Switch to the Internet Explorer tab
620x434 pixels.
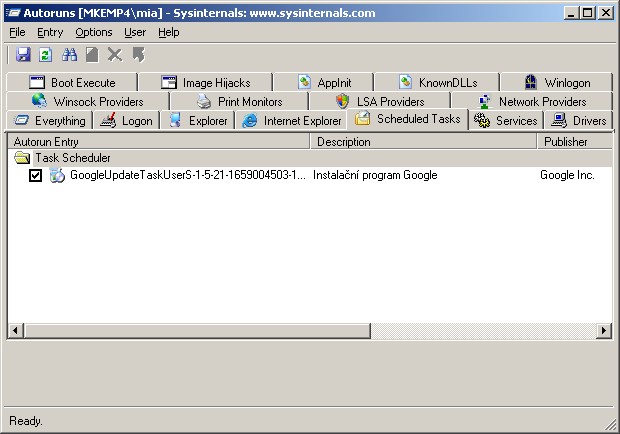coord(291,121)
